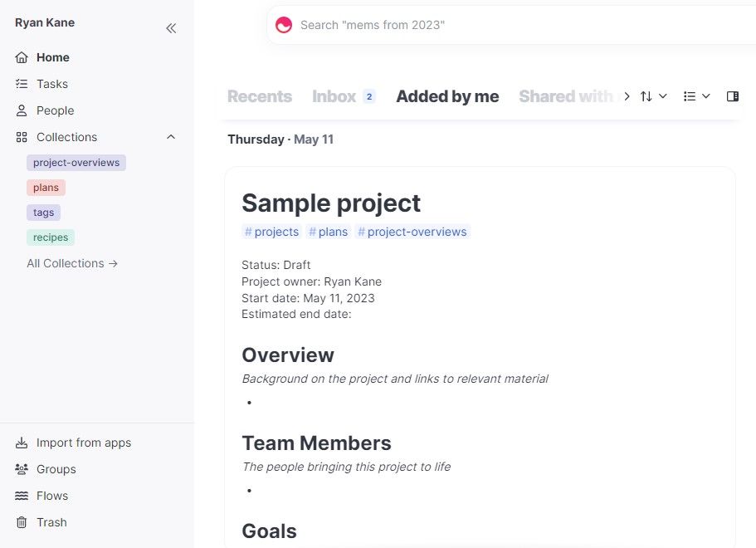
Task: Switch to the Recents tab
Action: 260,96
